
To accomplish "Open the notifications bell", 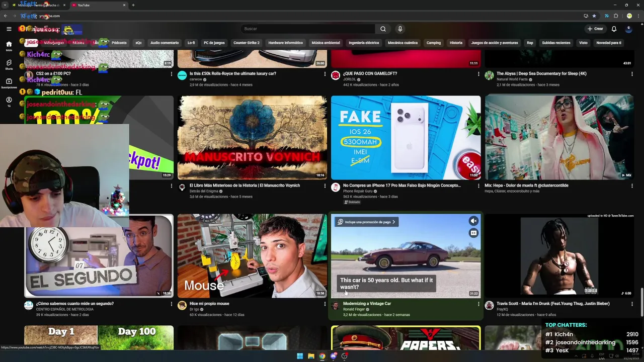I will pos(614,29).
